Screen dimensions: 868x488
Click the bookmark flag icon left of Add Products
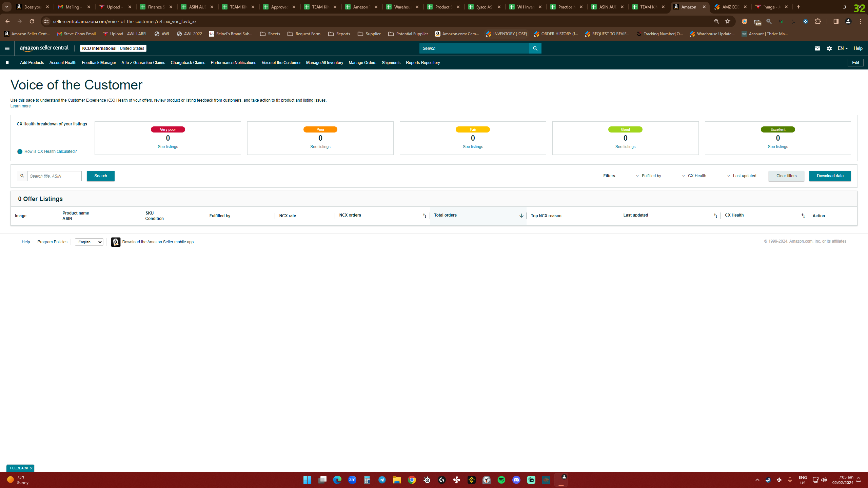click(7, 63)
